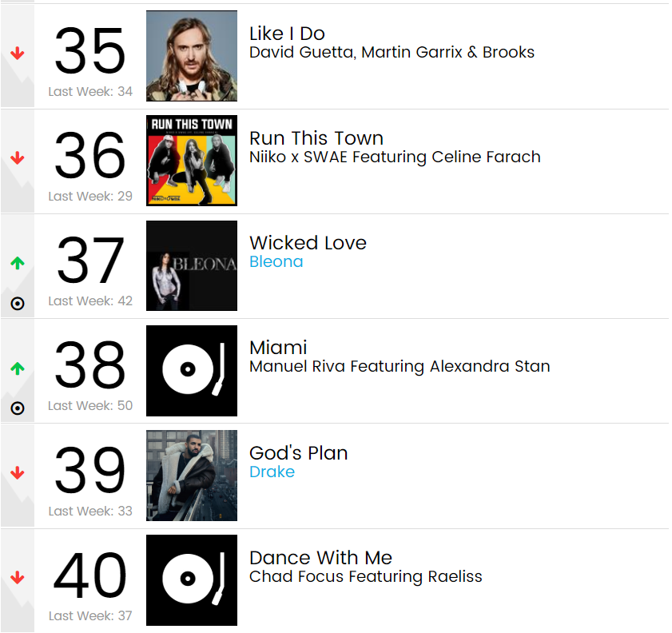Click the bullseye icon next to rank 38
The width and height of the screenshot is (672, 633).
point(17,408)
